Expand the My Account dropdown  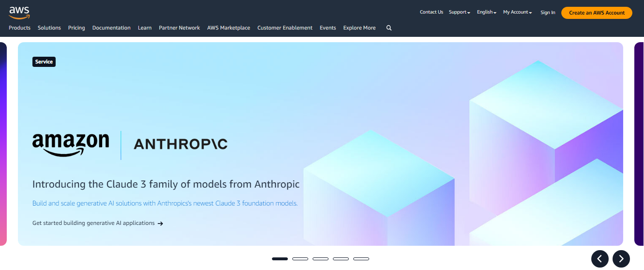(x=517, y=12)
